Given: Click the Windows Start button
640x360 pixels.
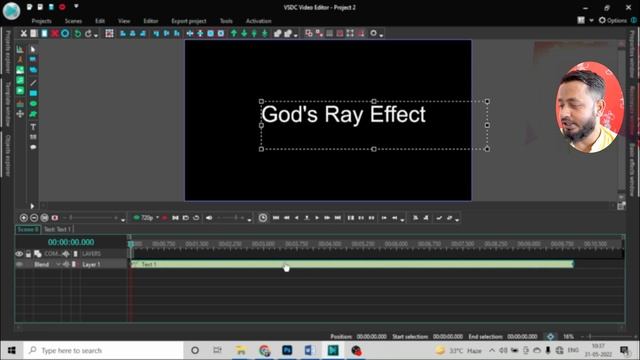Looking at the screenshot, I should coord(11,351).
